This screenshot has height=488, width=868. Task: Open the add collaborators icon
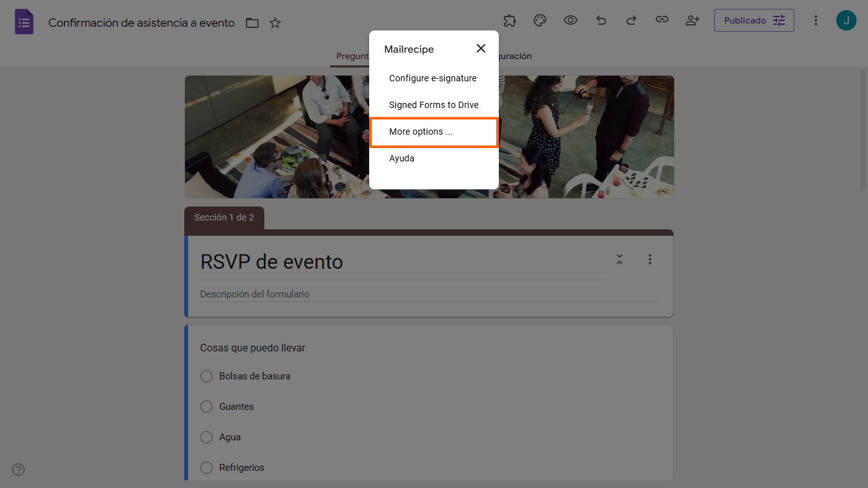(x=693, y=20)
